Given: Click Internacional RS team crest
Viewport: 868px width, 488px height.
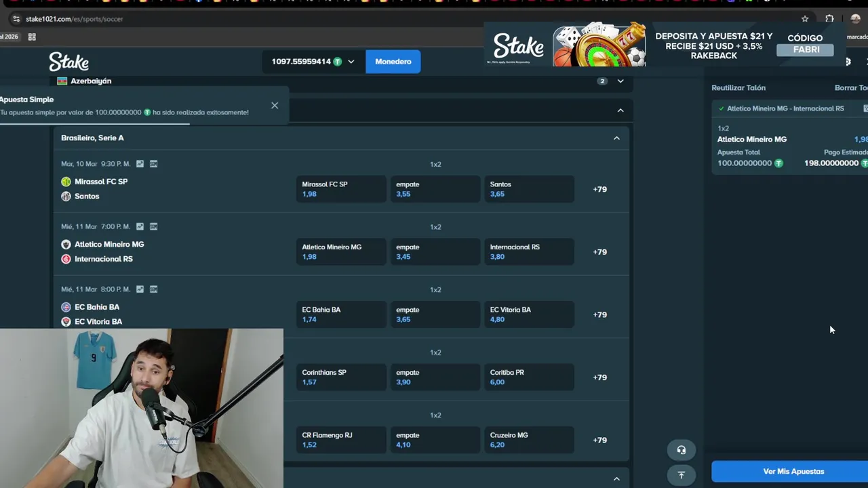Looking at the screenshot, I should point(66,259).
